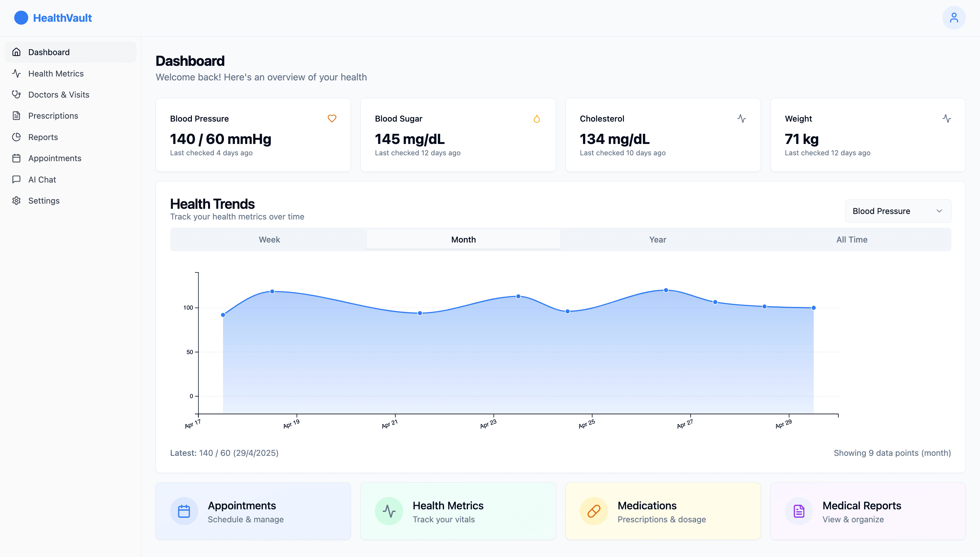Choose the All Time range tab
This screenshot has width=980, height=557.
(x=852, y=240)
